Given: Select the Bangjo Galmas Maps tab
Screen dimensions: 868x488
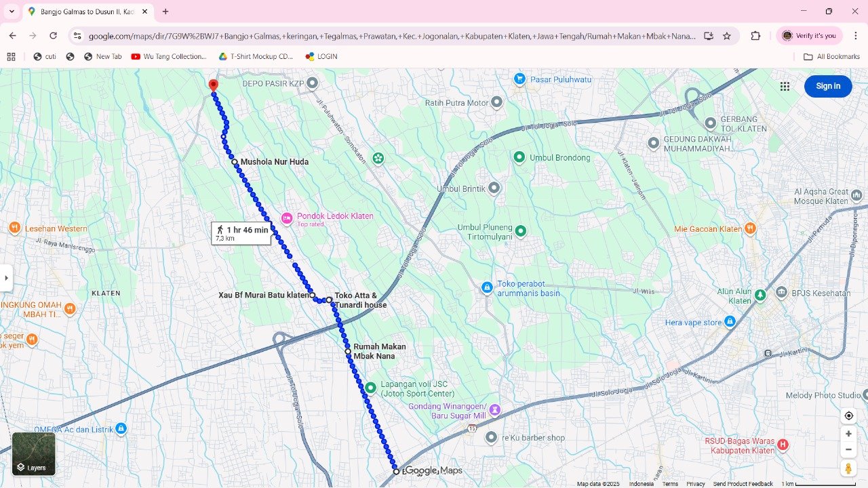Looking at the screenshot, I should 85,12.
